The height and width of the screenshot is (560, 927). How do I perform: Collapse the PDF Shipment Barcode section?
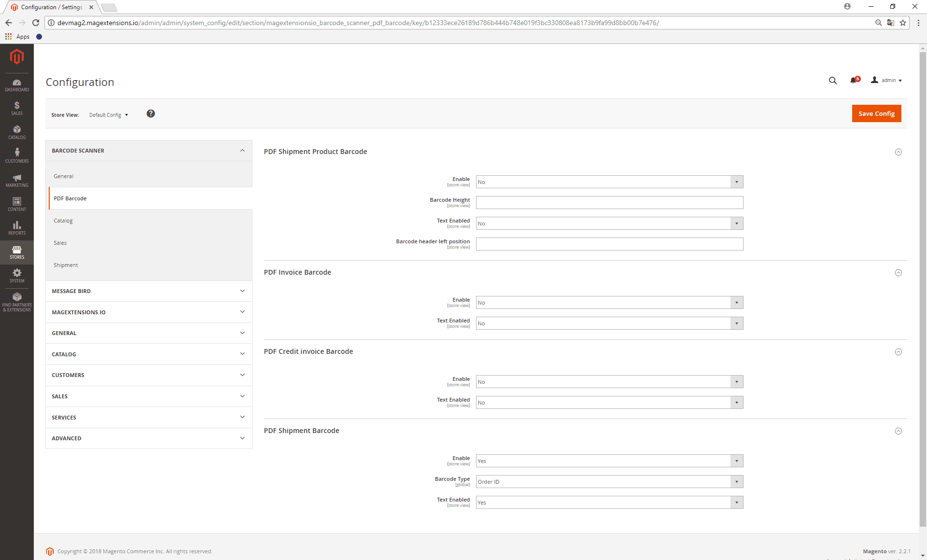click(x=898, y=431)
